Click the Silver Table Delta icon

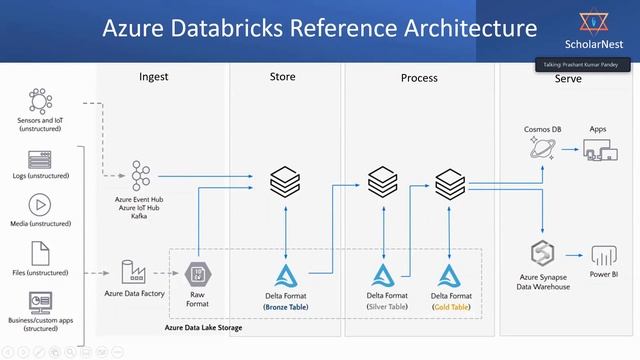point(383,275)
